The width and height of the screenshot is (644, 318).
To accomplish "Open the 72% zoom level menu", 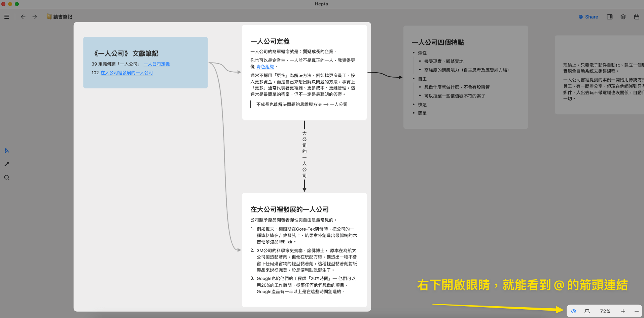I will 605,311.
